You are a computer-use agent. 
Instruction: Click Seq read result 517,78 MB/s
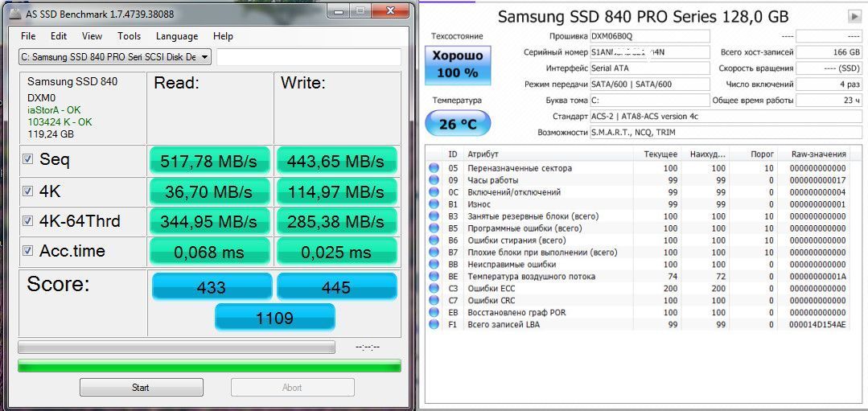click(208, 161)
